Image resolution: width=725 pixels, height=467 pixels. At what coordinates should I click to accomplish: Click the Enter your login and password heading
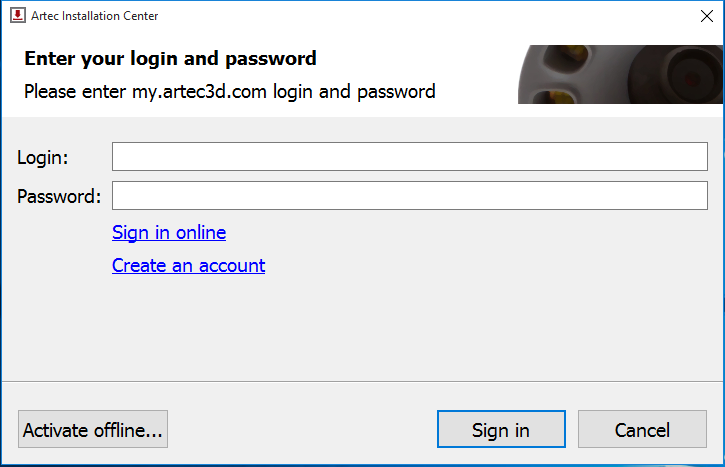click(170, 59)
